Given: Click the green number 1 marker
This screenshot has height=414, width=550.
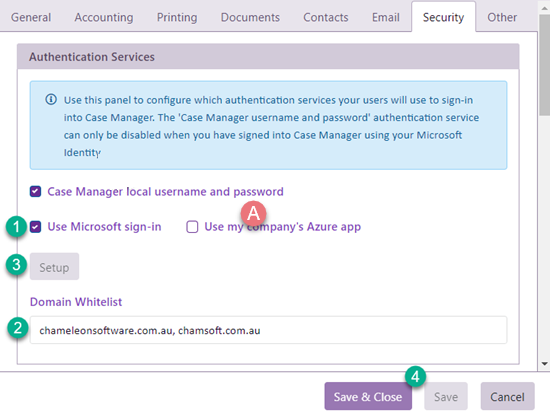Looking at the screenshot, I should point(16,227).
